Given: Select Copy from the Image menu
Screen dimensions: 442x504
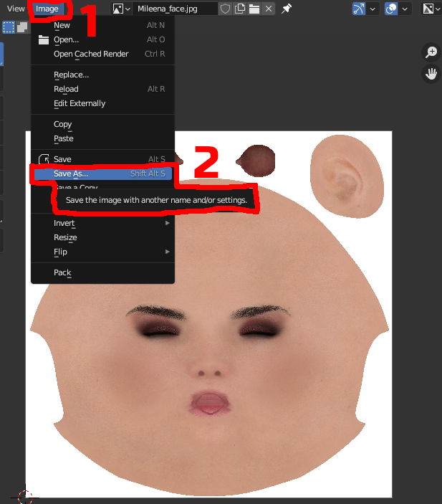Looking at the screenshot, I should [x=102, y=124].
